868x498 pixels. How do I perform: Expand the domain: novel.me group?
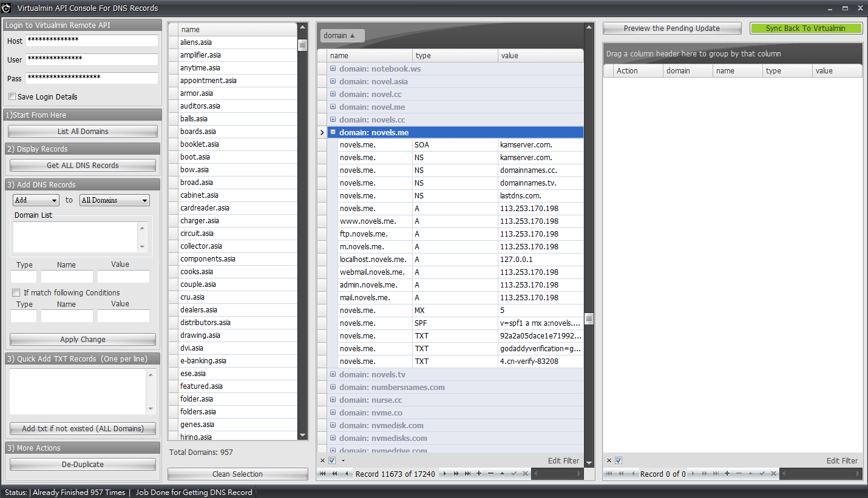(333, 106)
